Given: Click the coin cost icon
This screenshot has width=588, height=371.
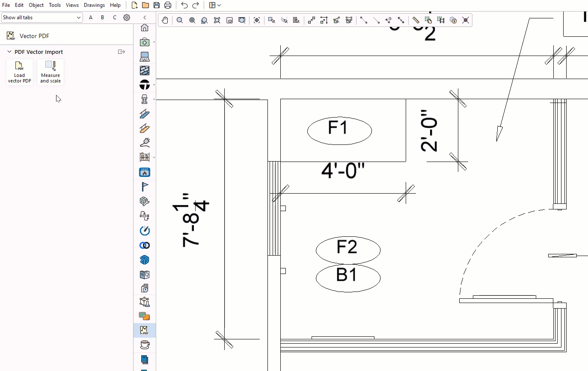Looking at the screenshot, I should pyautogui.click(x=453, y=20).
